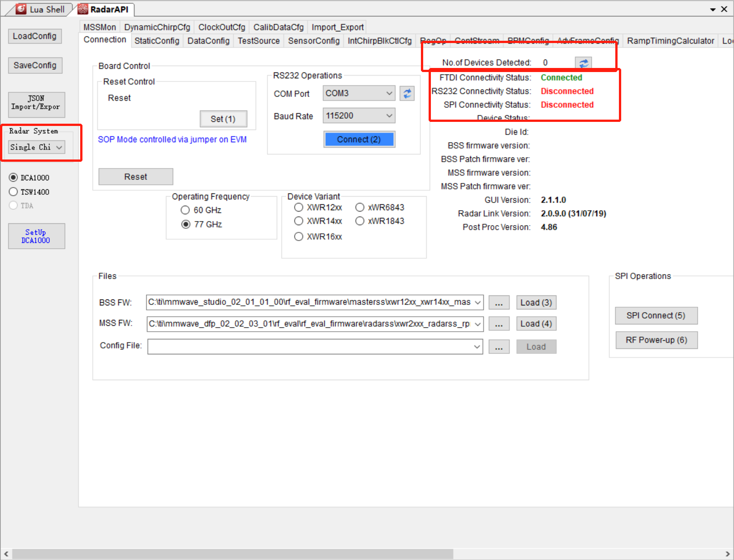Choose the XWR16xx device variant

(299, 236)
